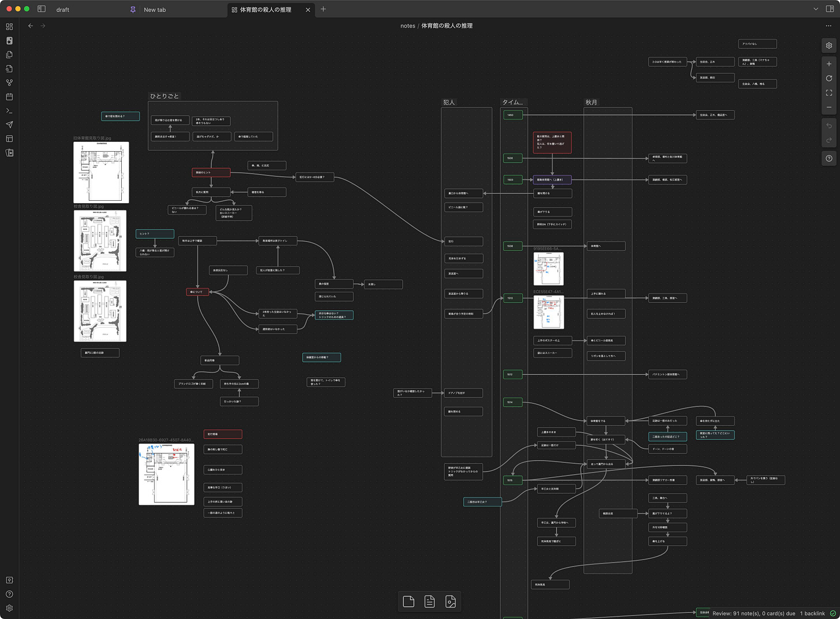The image size is (840, 619).
Task: Open the daily note calendar icon
Action: pyautogui.click(x=9, y=97)
